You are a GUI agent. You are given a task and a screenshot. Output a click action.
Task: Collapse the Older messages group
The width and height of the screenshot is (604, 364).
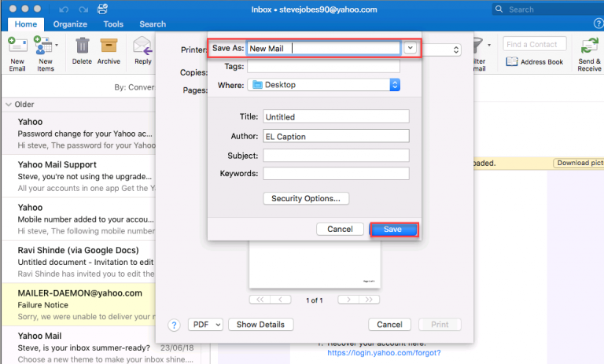(9, 105)
